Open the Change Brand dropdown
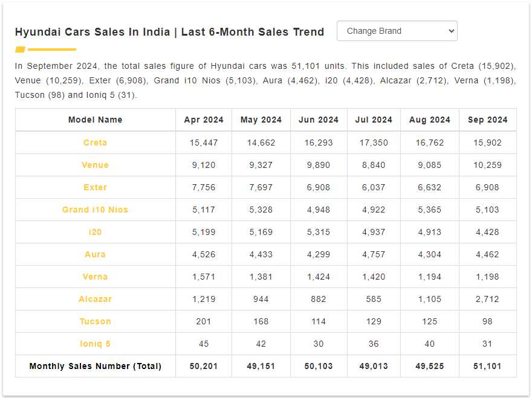Viewport: 532px width, 398px height. pyautogui.click(x=397, y=31)
